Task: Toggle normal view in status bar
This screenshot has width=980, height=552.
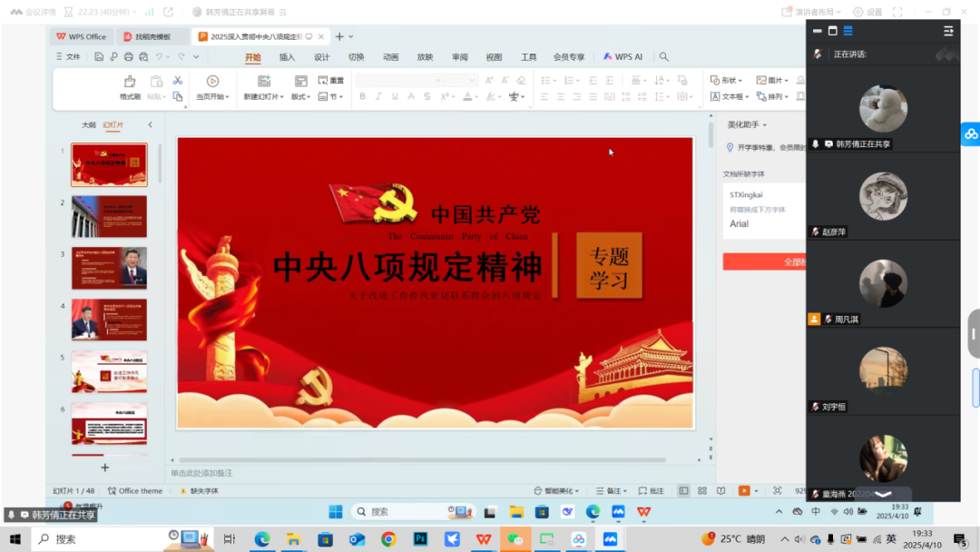Action: (684, 491)
